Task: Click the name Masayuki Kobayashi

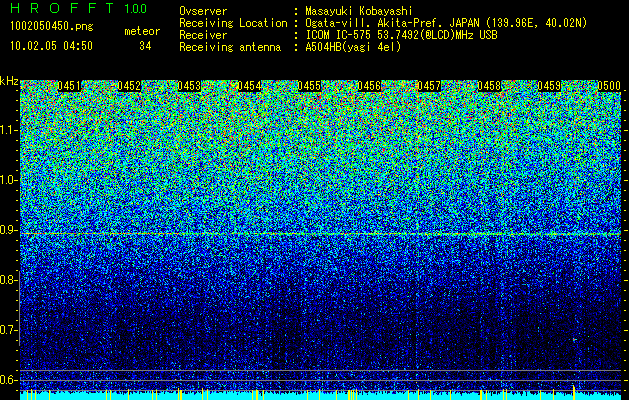Action: coord(359,11)
